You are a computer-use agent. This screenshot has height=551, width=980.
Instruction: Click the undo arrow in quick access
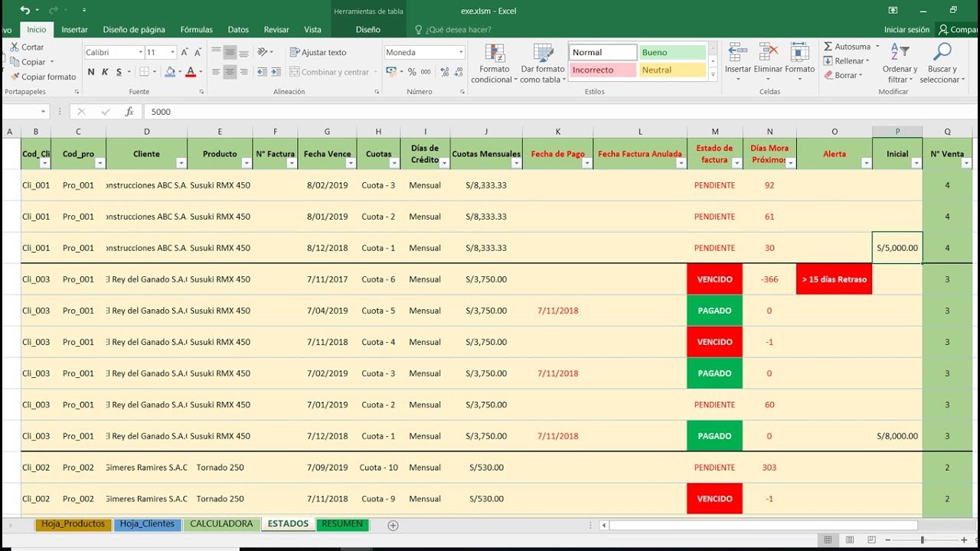pyautogui.click(x=25, y=10)
